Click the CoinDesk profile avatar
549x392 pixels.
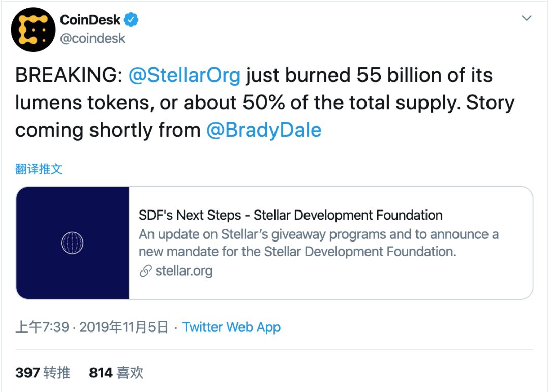(33, 29)
